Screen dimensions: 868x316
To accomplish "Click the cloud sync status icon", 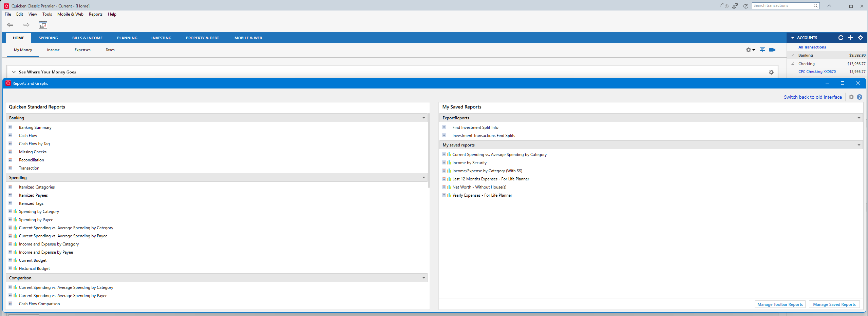I will click(x=724, y=6).
